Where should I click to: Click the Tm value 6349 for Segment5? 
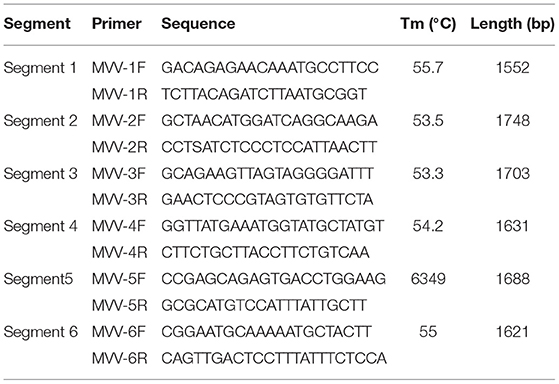point(428,279)
